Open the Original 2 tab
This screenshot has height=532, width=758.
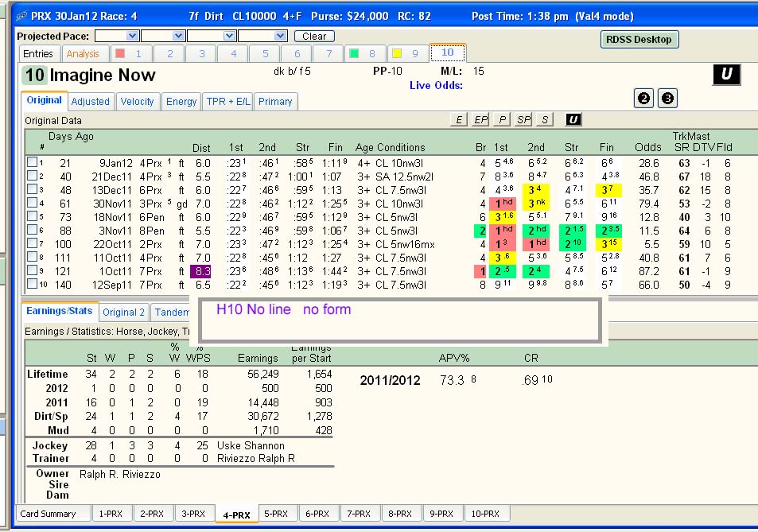click(124, 313)
